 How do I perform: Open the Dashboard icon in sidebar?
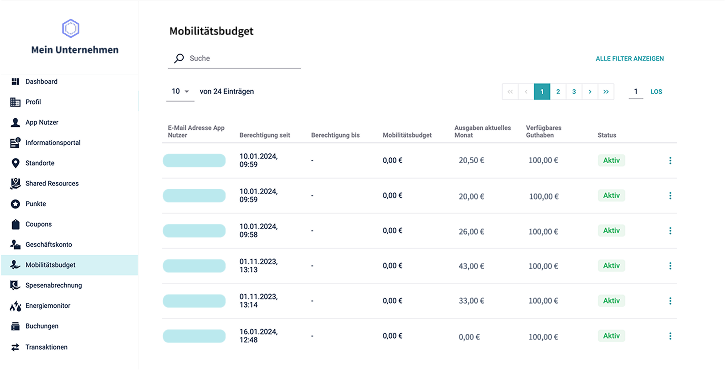click(x=15, y=81)
